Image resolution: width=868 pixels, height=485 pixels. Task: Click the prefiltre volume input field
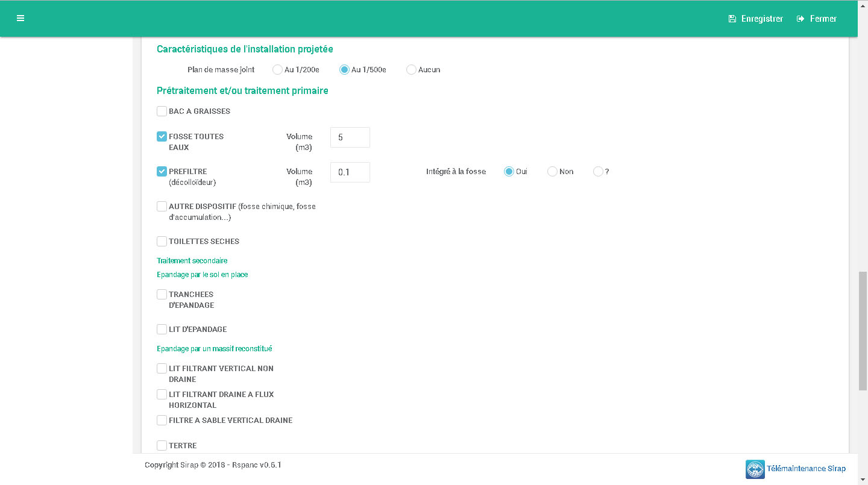[350, 172]
